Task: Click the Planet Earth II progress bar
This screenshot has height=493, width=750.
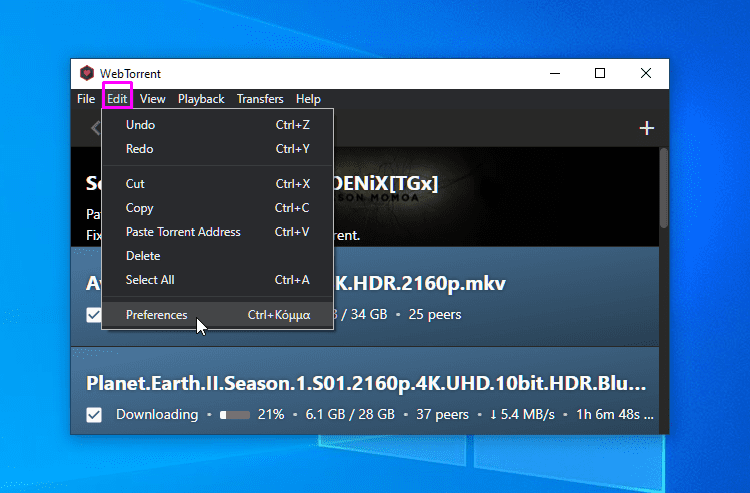Action: pyautogui.click(x=235, y=415)
